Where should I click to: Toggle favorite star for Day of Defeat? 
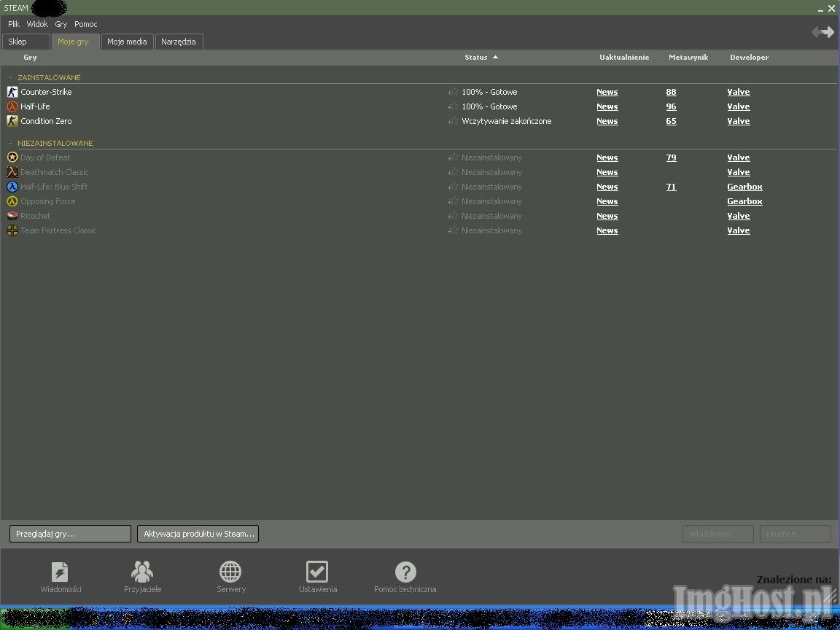point(454,157)
